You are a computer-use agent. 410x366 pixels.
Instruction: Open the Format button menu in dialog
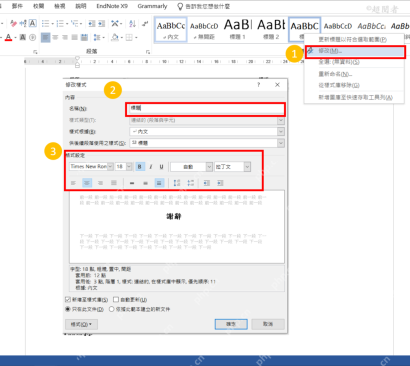tap(81, 324)
